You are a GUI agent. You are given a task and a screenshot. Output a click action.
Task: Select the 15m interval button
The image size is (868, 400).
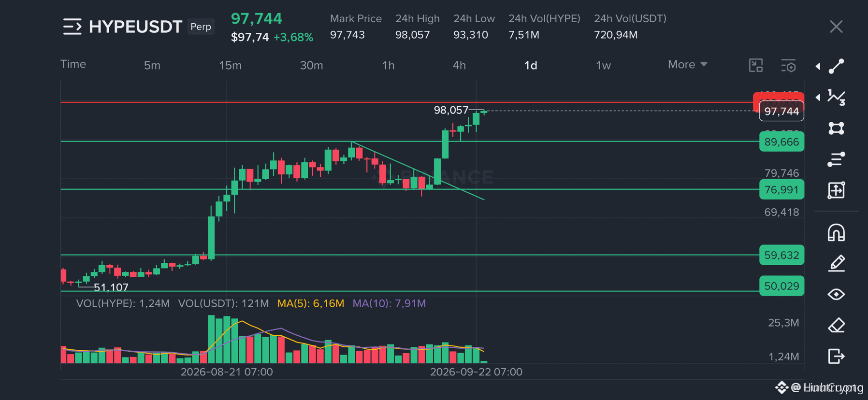[230, 65]
